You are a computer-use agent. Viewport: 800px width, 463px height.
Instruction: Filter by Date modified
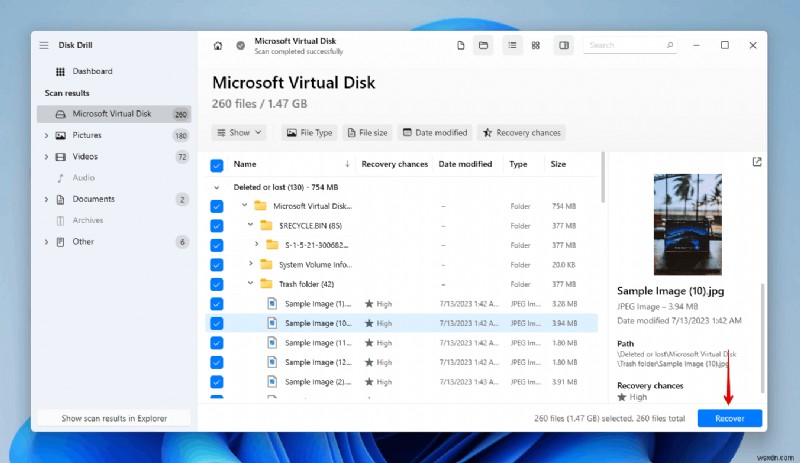point(435,133)
